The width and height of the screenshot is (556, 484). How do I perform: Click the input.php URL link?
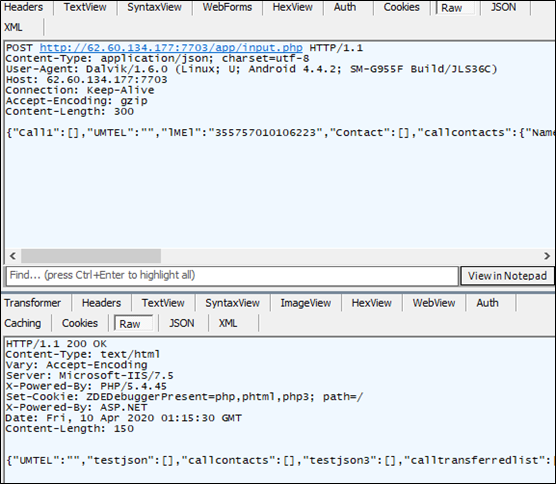pyautogui.click(x=171, y=48)
